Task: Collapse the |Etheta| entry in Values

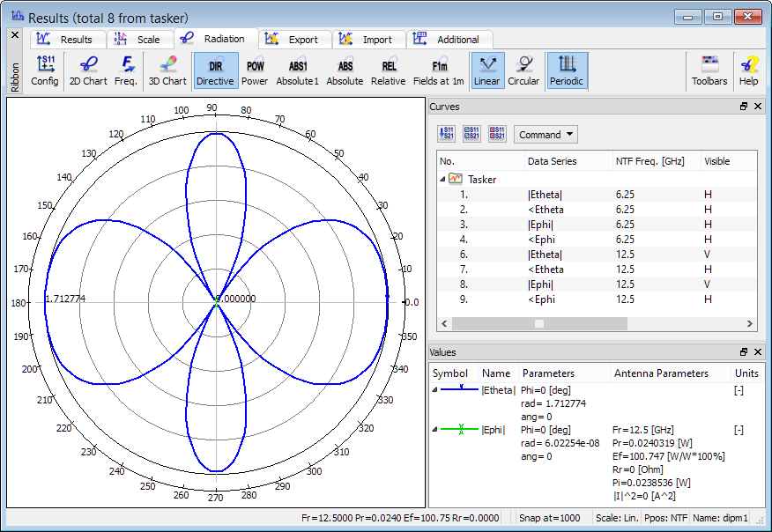Action: click(434, 389)
